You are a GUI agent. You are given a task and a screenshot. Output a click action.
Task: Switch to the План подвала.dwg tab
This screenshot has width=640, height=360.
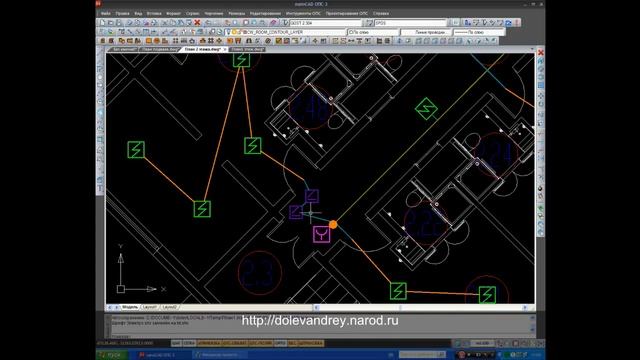tap(160, 49)
